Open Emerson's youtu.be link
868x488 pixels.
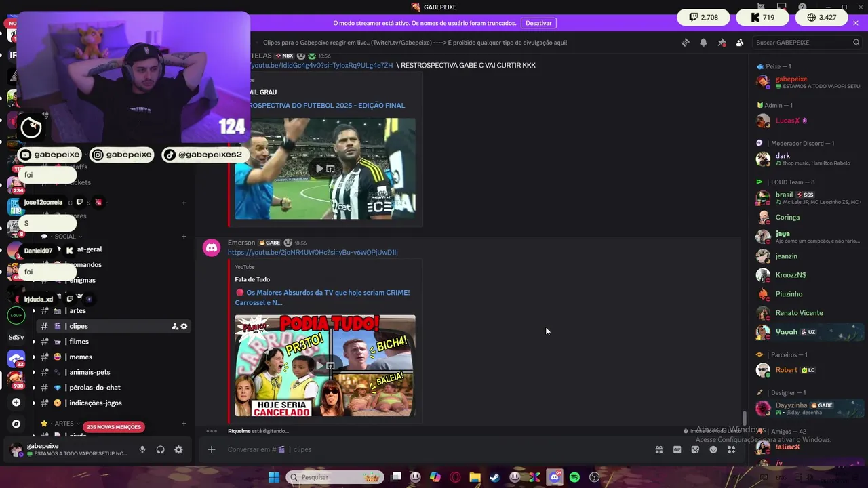coord(313,253)
